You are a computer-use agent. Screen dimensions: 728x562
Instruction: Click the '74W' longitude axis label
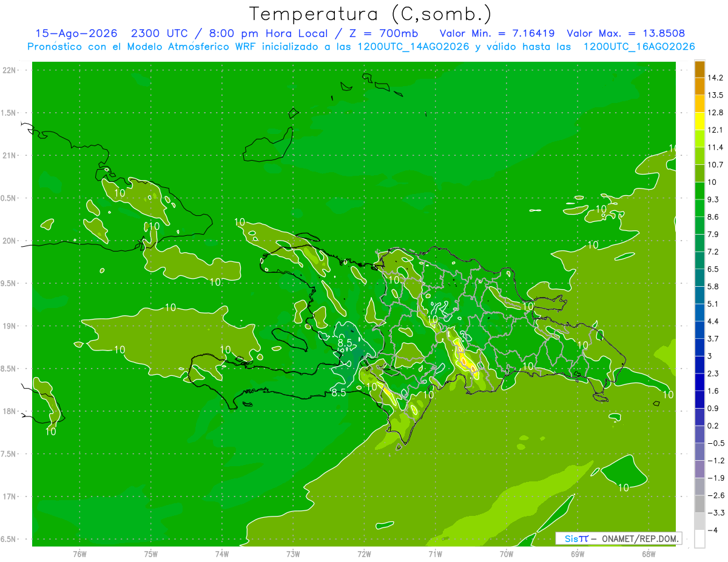coord(222,555)
